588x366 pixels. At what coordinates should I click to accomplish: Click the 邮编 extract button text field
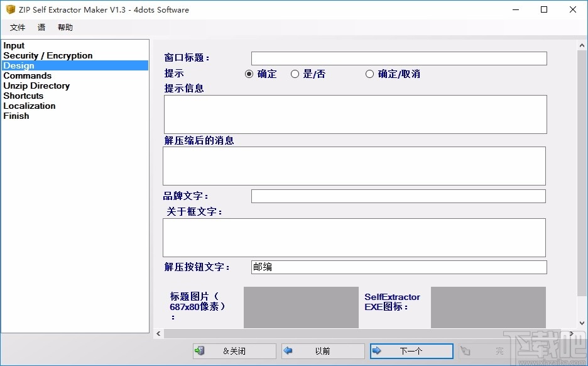pos(398,267)
